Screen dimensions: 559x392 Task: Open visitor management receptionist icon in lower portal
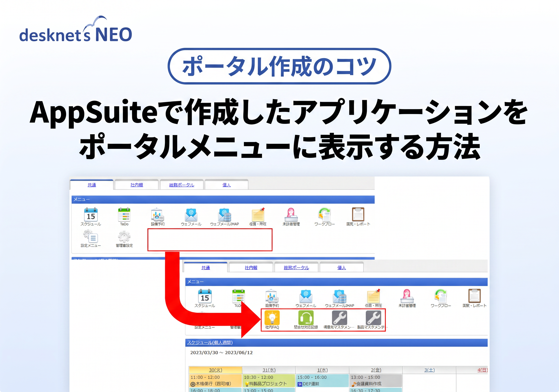(x=407, y=296)
